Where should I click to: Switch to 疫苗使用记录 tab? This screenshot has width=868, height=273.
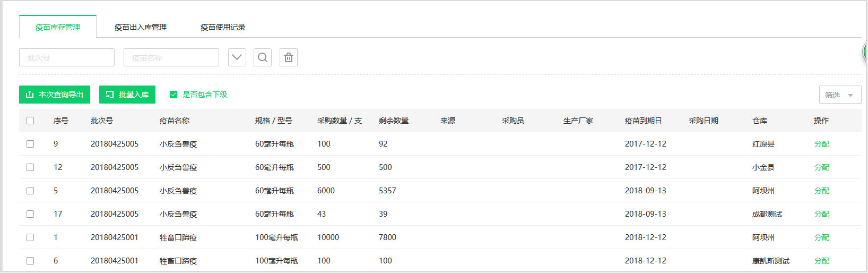point(223,27)
